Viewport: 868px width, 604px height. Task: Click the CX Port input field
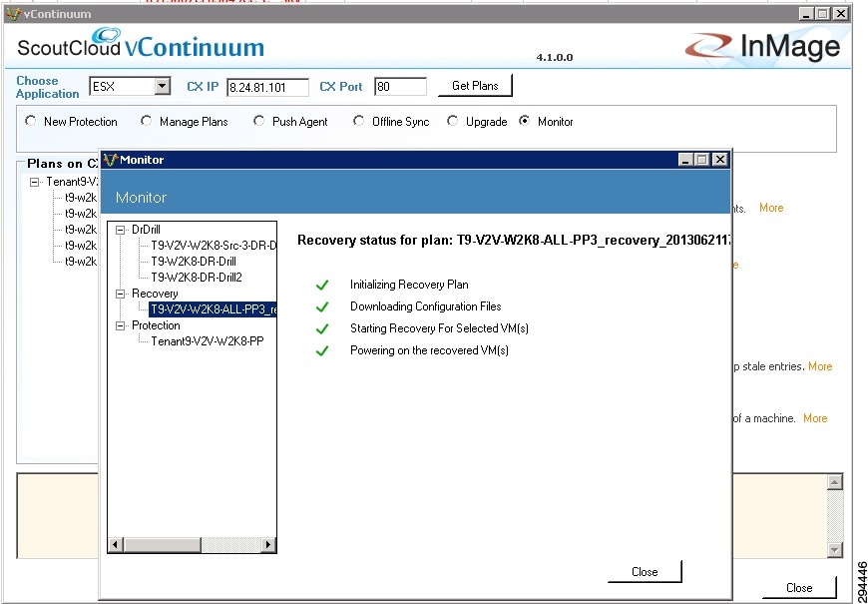pos(400,87)
